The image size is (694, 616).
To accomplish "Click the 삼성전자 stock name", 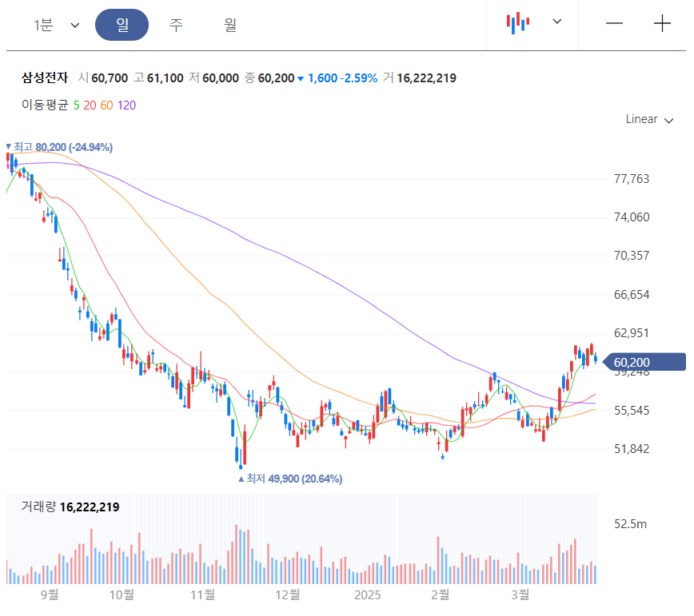I will [x=45, y=77].
